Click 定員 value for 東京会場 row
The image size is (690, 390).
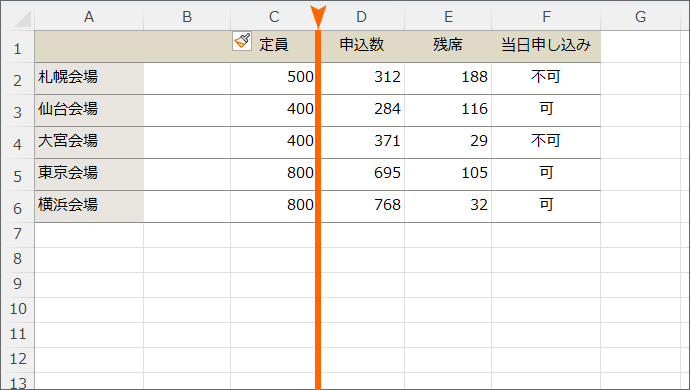(x=274, y=175)
